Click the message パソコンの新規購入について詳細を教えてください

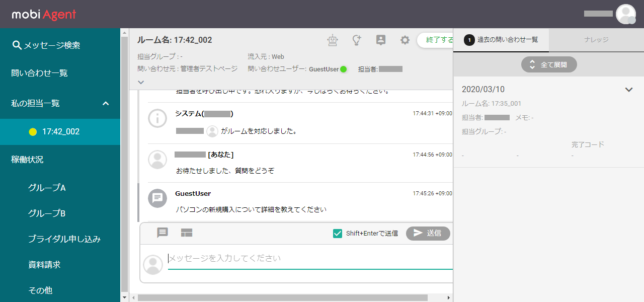coord(251,209)
